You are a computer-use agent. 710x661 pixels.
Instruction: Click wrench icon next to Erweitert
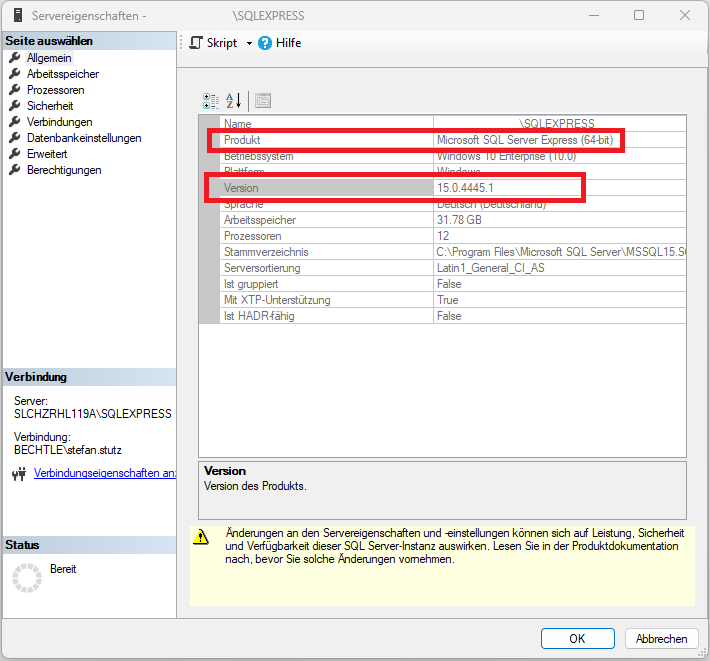[14, 154]
